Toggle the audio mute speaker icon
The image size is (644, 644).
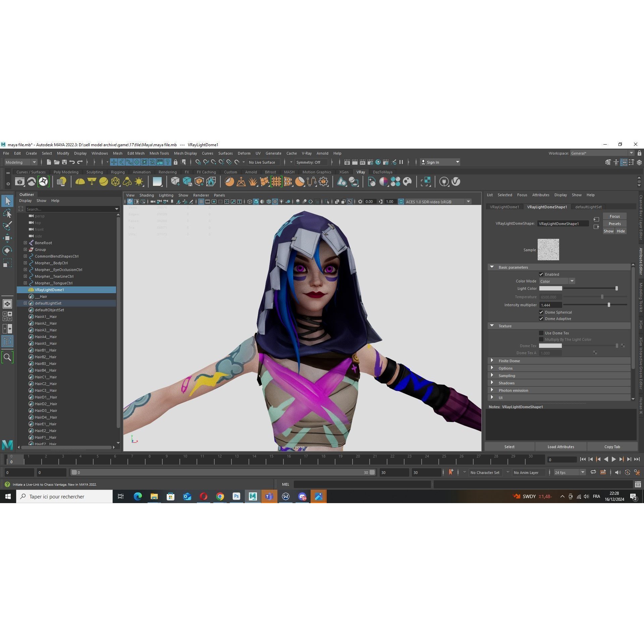(618, 472)
